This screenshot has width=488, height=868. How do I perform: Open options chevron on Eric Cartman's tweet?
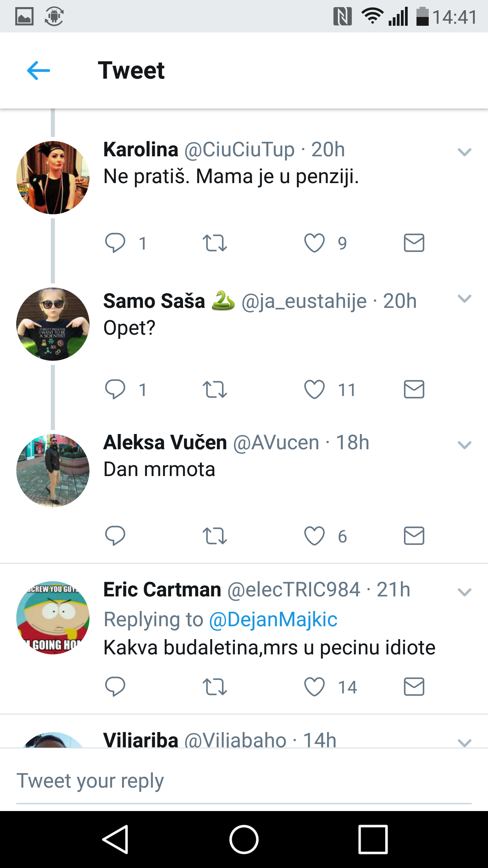pyautogui.click(x=464, y=592)
